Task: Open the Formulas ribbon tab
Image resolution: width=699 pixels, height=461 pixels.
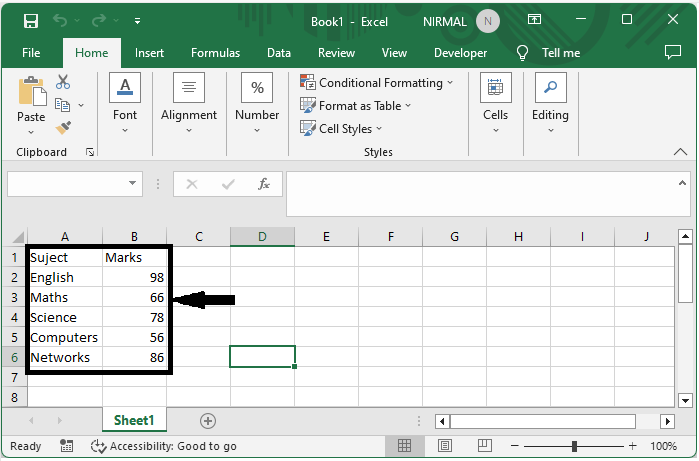Action: point(215,53)
